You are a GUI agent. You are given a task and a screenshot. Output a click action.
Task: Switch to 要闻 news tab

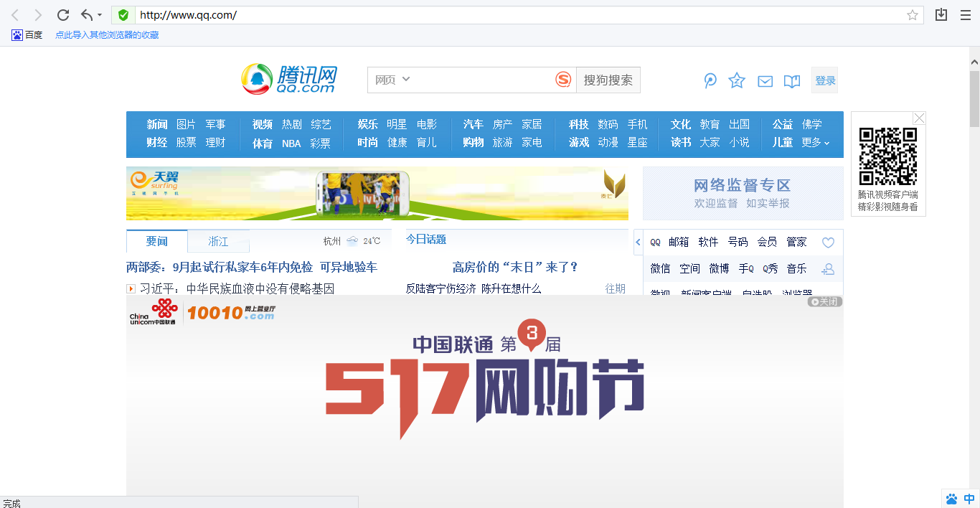pos(157,241)
